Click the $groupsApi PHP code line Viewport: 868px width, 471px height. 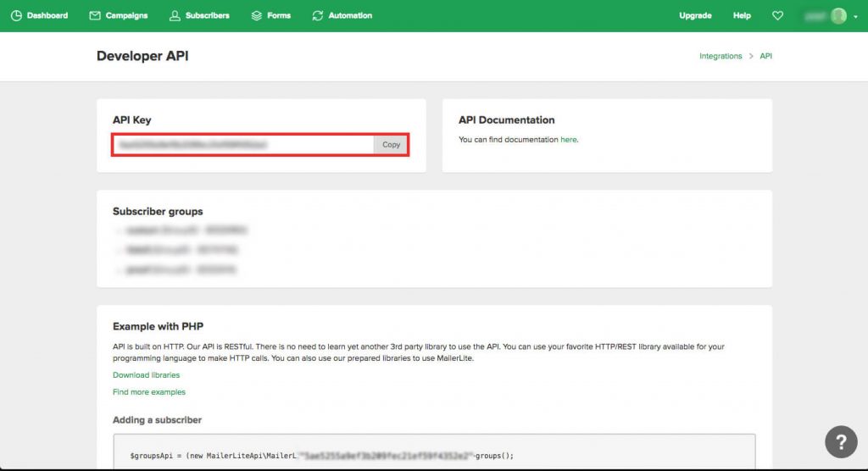click(x=321, y=456)
